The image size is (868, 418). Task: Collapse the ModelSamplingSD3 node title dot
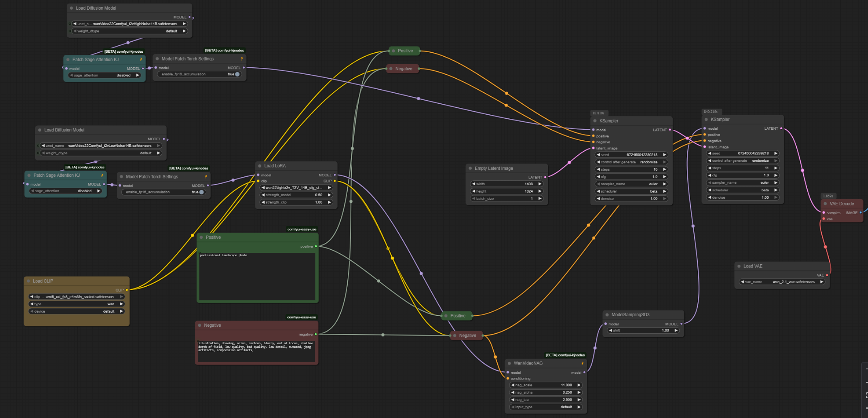point(607,315)
